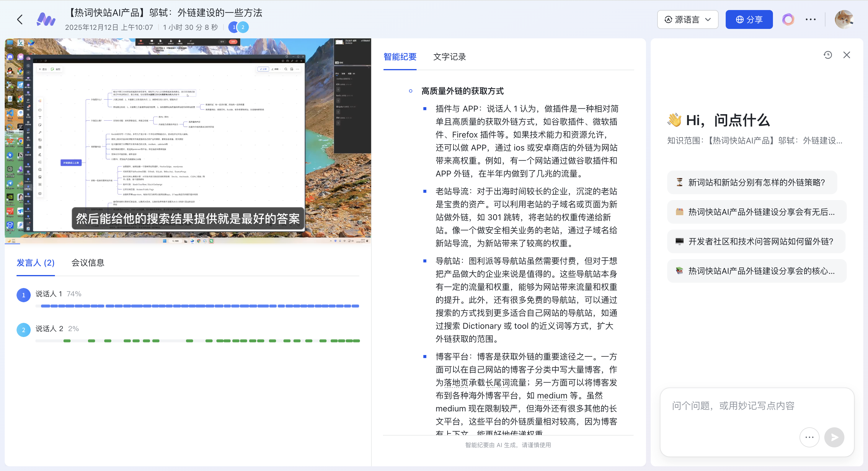
Task: Click the input box ellipsis button
Action: [x=809, y=437]
